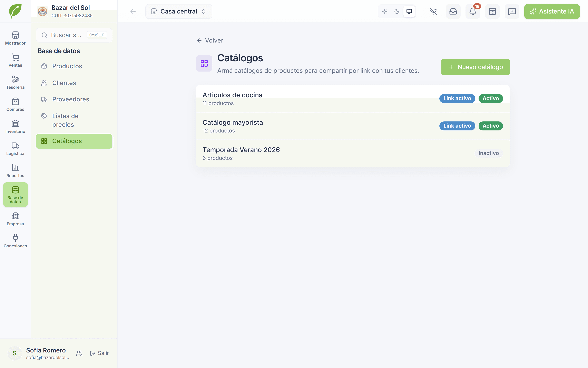Click Activo badge on Catálogo mayorista
The width and height of the screenshot is (588, 368).
[491, 126]
